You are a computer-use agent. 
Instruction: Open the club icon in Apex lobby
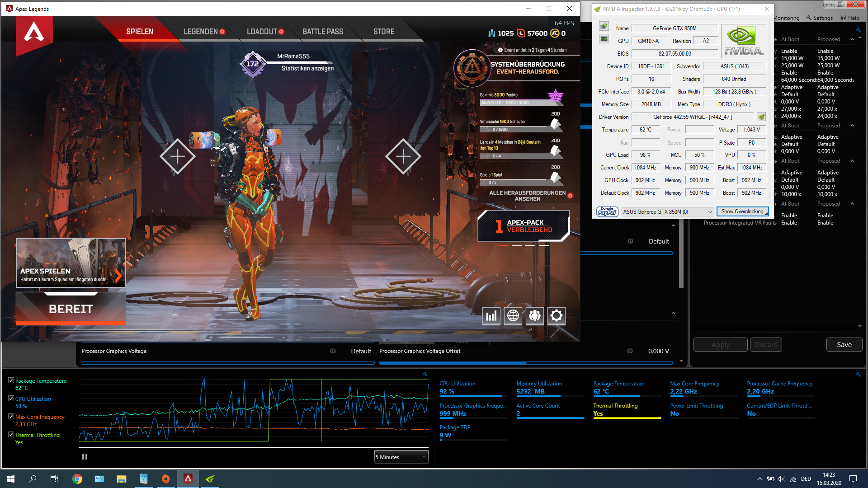pos(534,316)
